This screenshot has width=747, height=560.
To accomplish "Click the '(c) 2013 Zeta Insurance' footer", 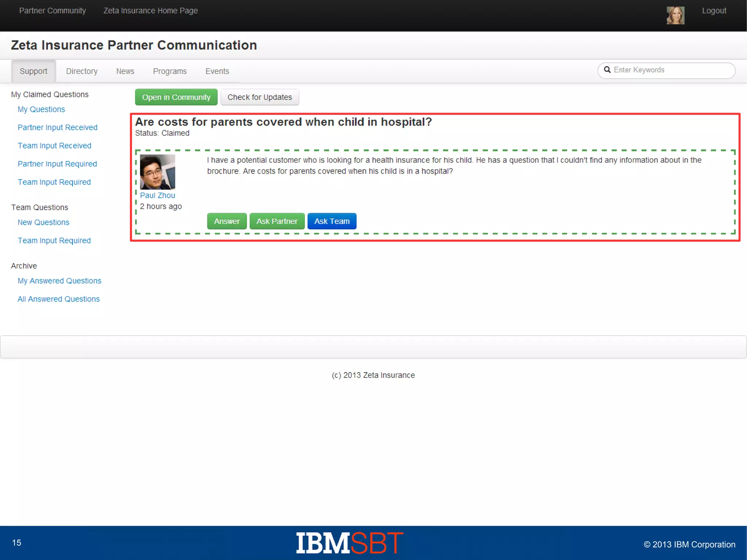I will 373,375.
